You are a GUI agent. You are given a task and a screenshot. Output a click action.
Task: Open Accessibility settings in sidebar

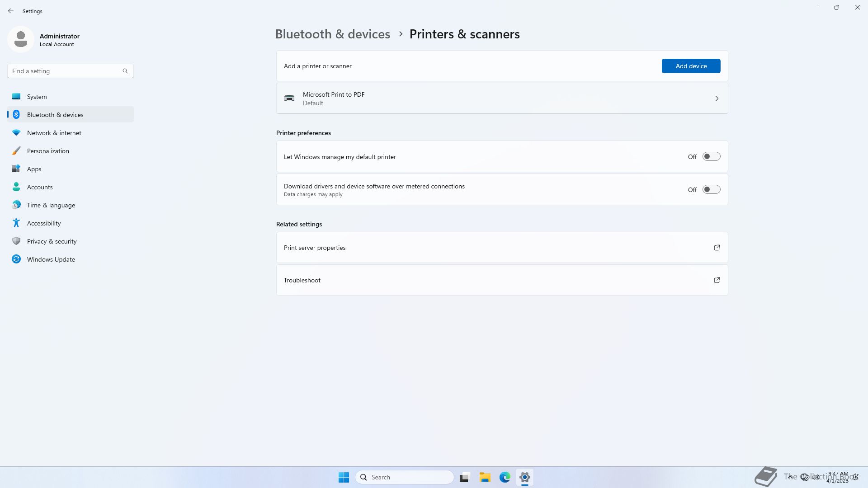pyautogui.click(x=71, y=223)
